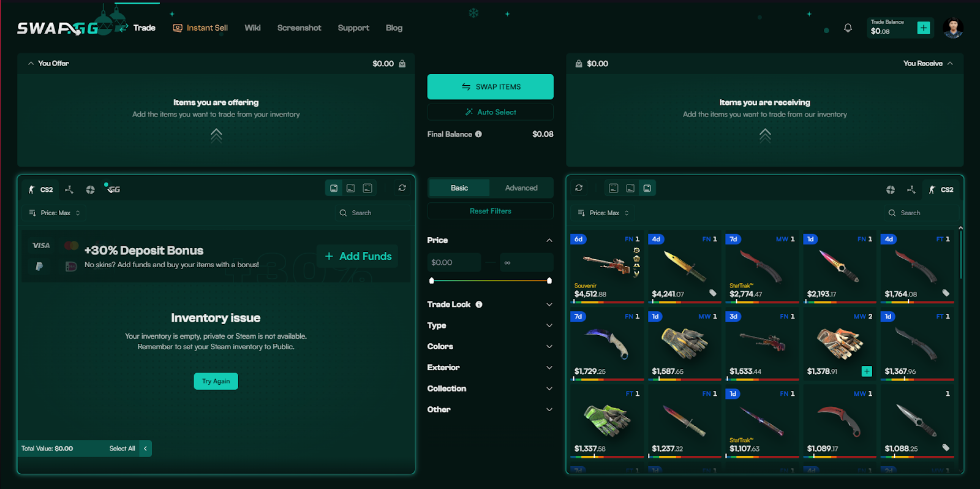The width and height of the screenshot is (980, 489).
Task: Open the Wiki page
Action: click(252, 28)
